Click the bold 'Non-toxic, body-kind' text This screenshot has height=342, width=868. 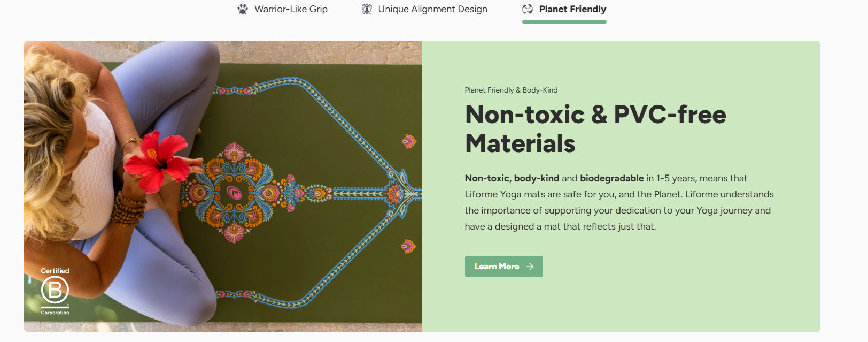pos(512,178)
